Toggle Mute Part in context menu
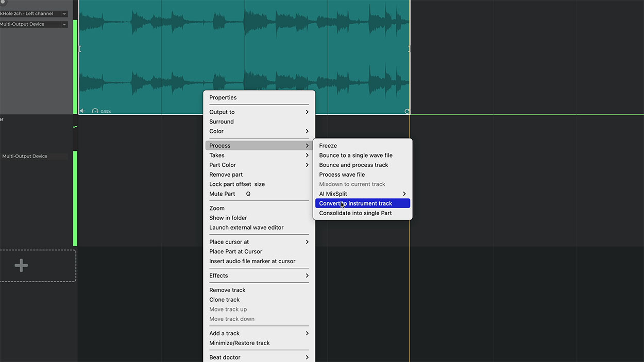Screen dimensions: 644x362 (x=222, y=194)
